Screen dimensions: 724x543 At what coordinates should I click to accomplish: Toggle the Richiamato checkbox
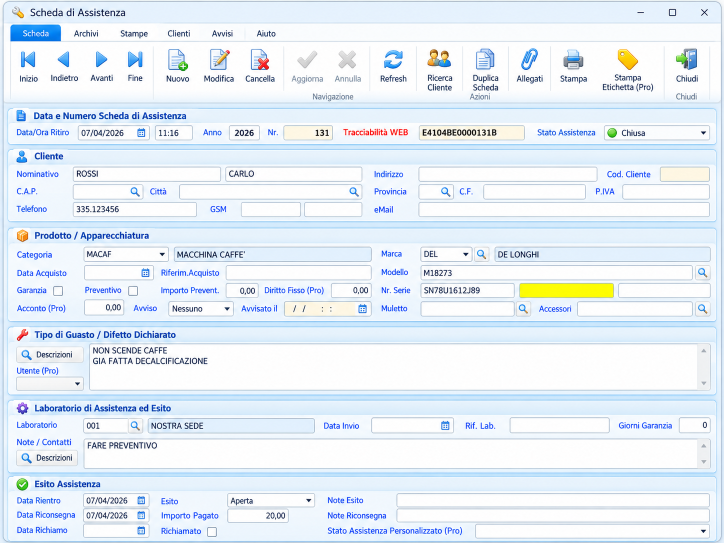pyautogui.click(x=212, y=531)
